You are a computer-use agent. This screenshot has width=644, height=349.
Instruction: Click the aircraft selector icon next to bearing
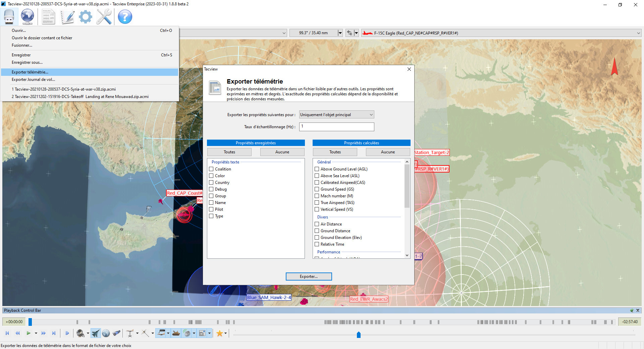pyautogui.click(x=350, y=33)
